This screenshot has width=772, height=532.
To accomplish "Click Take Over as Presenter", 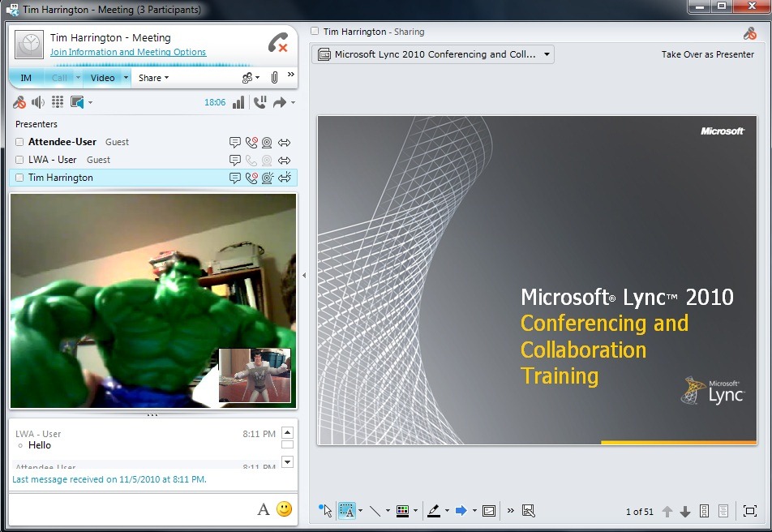I will (707, 54).
